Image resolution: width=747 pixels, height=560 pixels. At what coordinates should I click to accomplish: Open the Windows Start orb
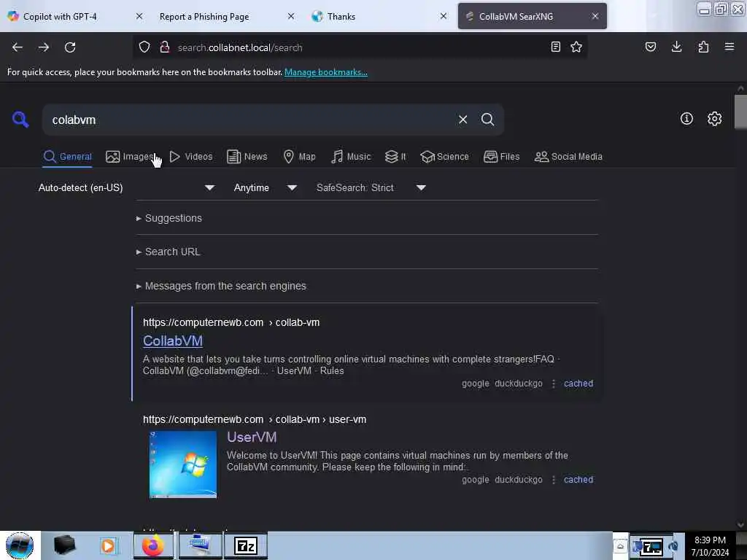point(20,545)
